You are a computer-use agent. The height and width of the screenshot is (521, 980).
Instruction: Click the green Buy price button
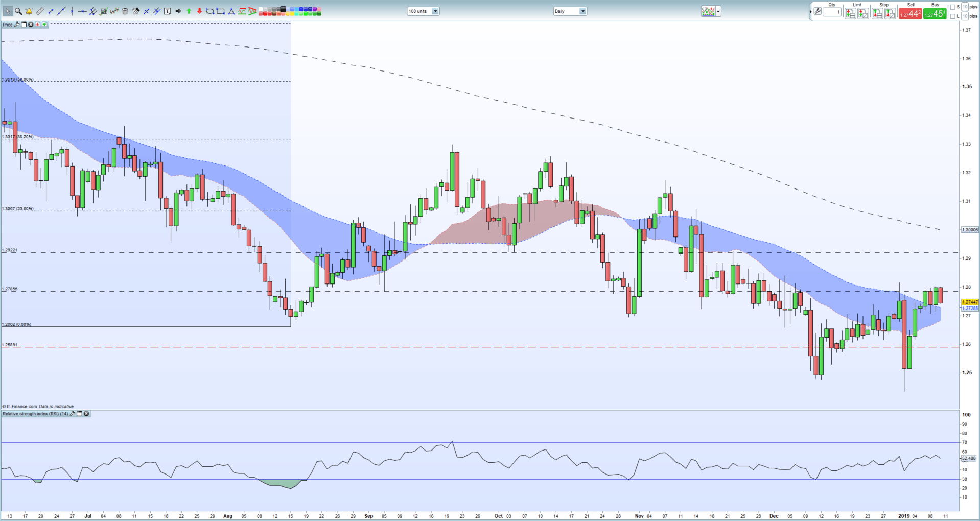coord(935,13)
